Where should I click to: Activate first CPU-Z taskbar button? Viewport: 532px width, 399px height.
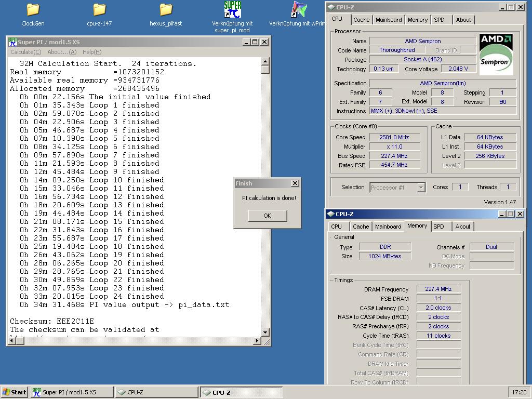(x=156, y=392)
